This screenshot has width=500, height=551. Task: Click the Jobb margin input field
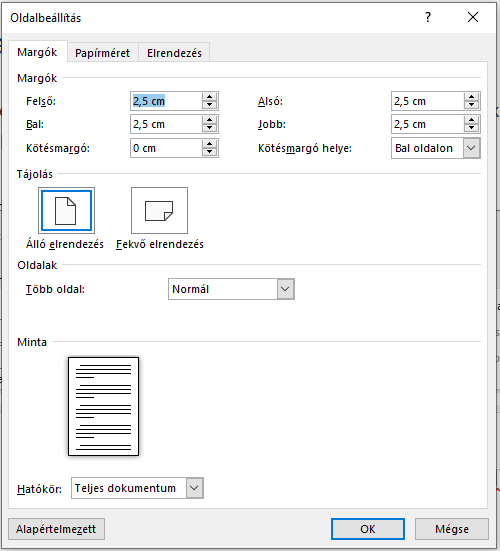point(428,124)
